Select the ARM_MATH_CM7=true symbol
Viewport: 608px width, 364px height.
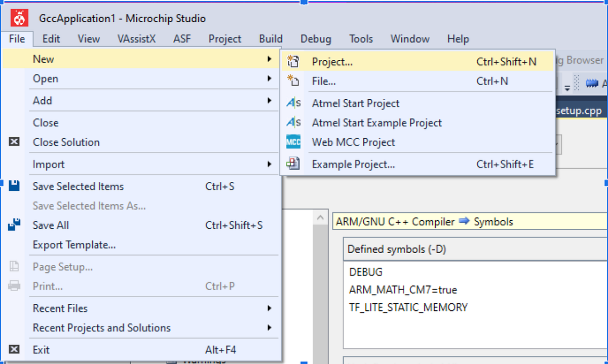(x=403, y=290)
